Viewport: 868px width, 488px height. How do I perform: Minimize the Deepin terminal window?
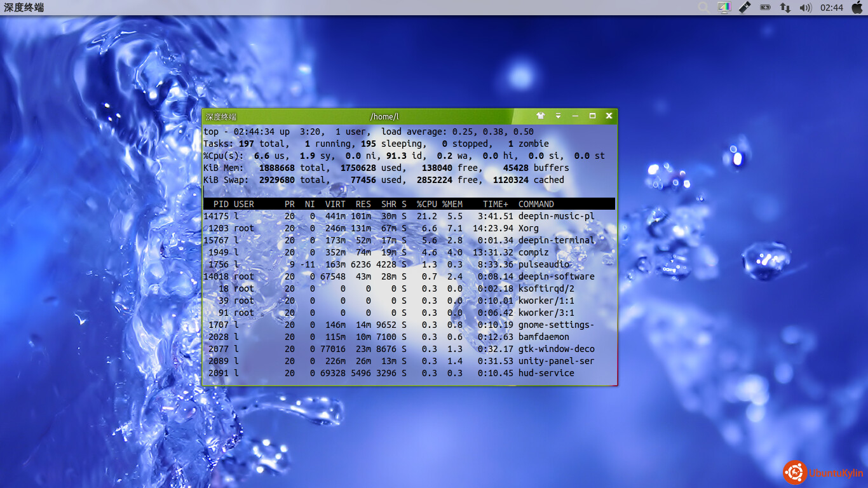[575, 116]
